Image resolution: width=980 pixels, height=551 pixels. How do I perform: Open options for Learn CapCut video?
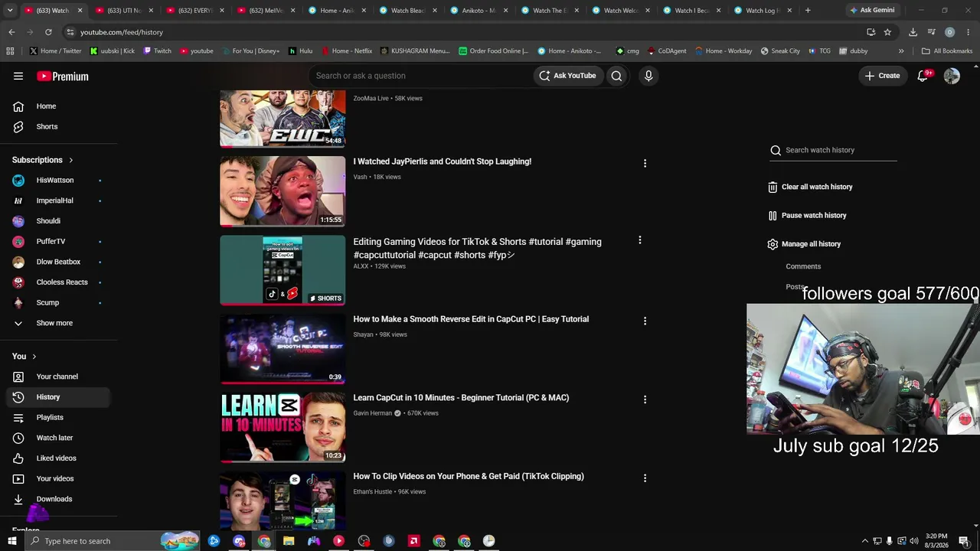click(645, 399)
